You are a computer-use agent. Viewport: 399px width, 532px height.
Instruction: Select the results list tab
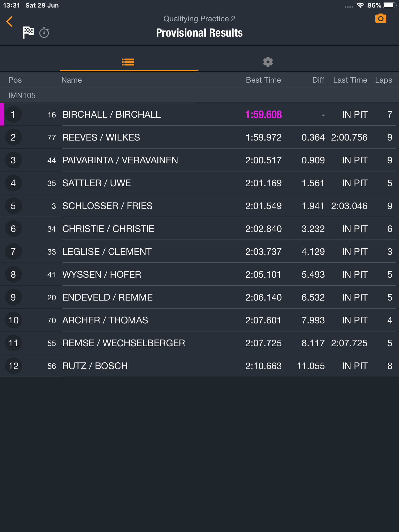point(128,62)
